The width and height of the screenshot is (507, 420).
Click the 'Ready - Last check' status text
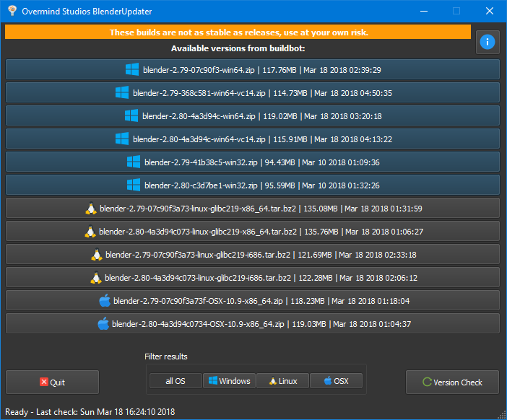point(90,412)
